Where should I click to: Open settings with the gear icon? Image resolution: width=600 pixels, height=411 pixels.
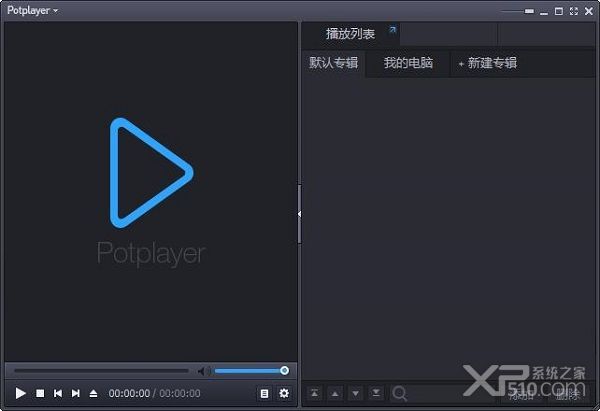click(x=284, y=393)
